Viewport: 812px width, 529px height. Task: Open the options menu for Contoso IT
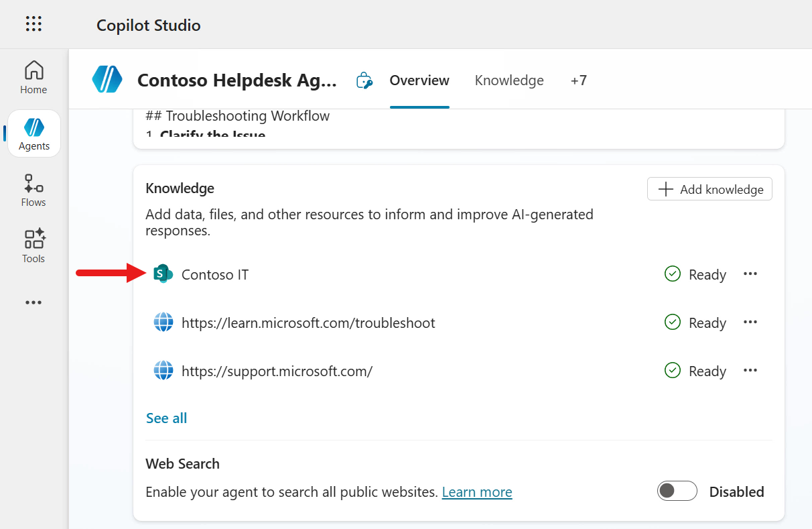point(750,274)
